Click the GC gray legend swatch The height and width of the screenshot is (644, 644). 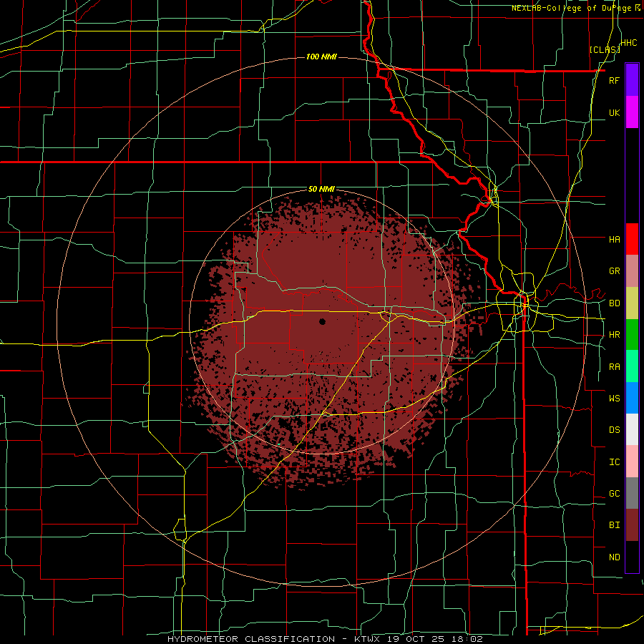coord(632,493)
